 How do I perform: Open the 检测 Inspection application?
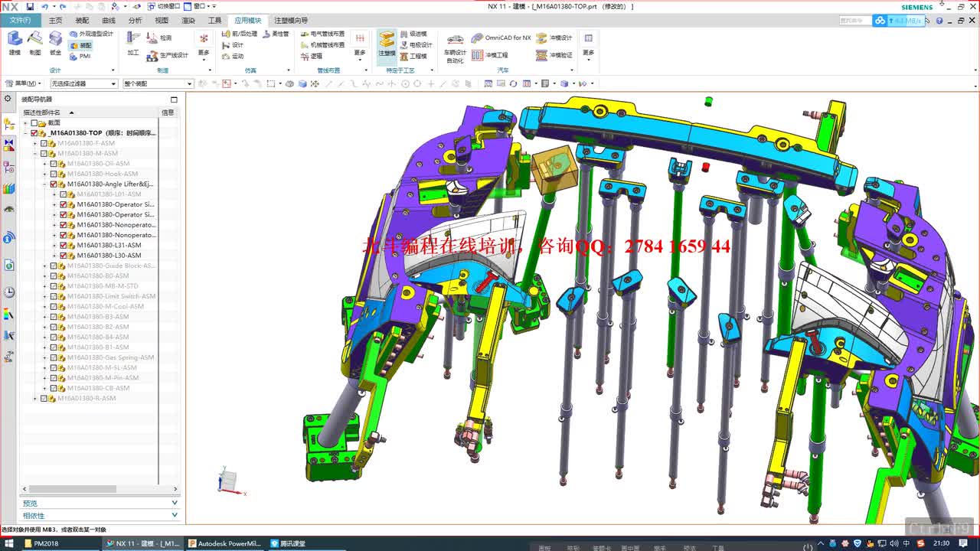160,37
